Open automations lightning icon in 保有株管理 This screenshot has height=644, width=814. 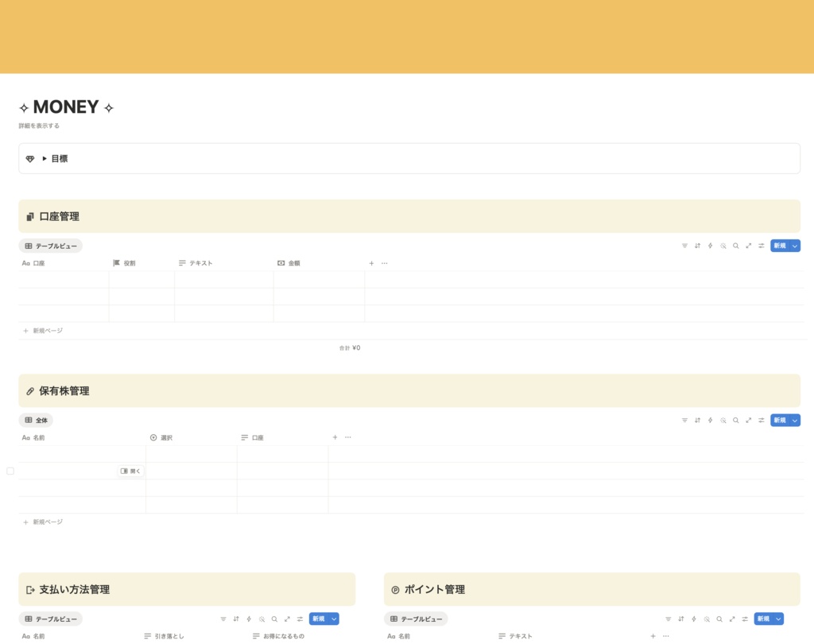[x=710, y=420]
